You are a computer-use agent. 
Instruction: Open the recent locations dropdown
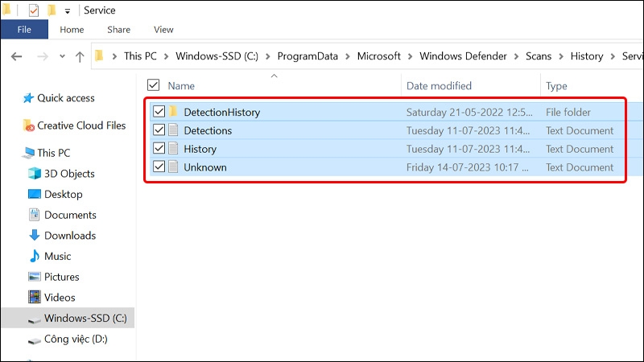click(62, 56)
